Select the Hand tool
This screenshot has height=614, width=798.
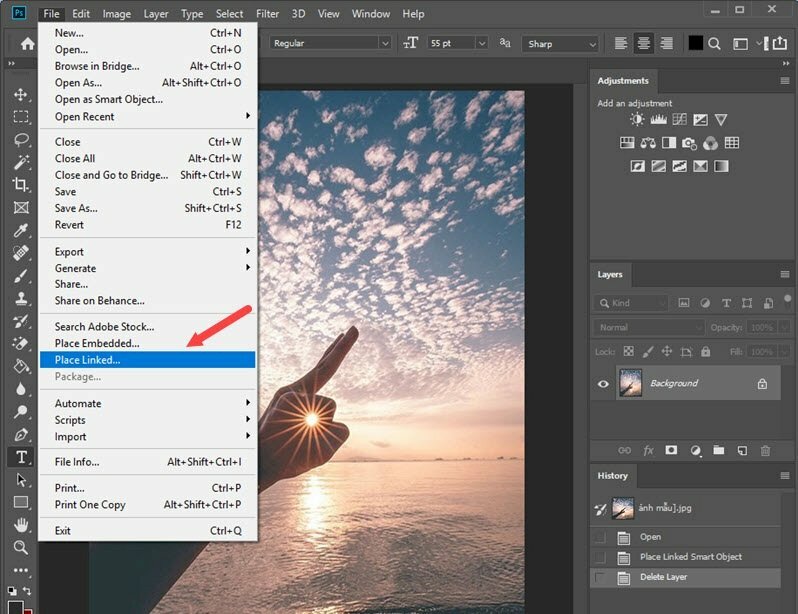pyautogui.click(x=20, y=524)
